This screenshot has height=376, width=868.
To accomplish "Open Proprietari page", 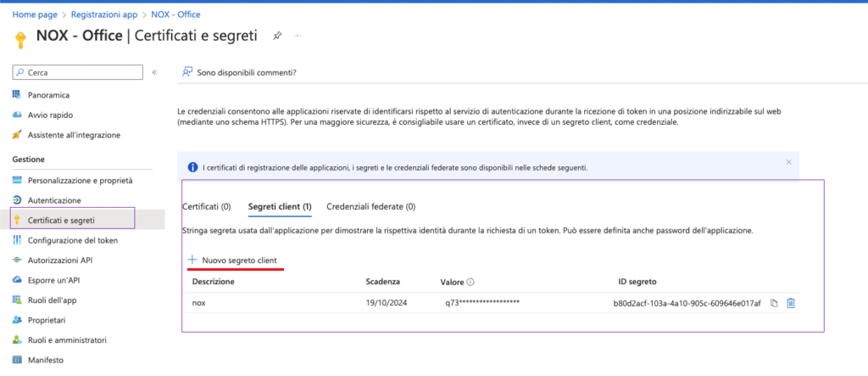I will (x=47, y=320).
